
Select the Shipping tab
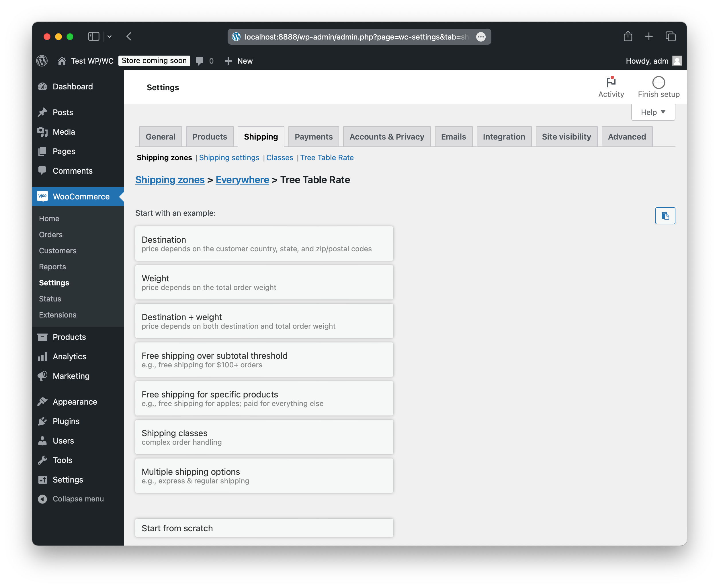click(261, 136)
